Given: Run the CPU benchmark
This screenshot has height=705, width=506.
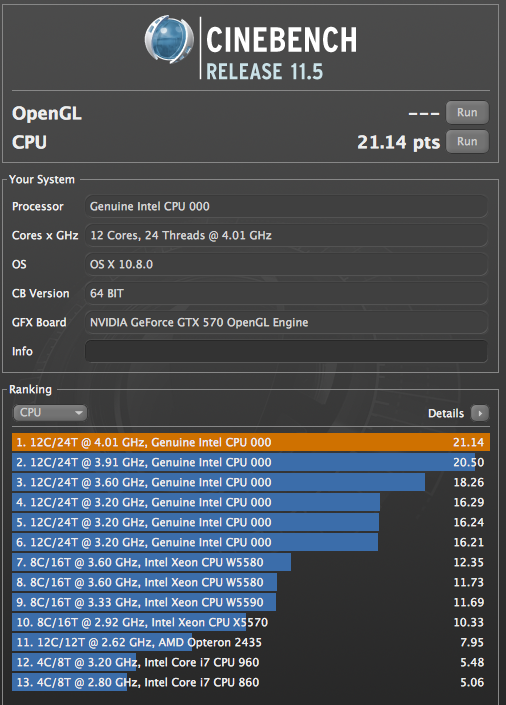Looking at the screenshot, I should pos(467,142).
